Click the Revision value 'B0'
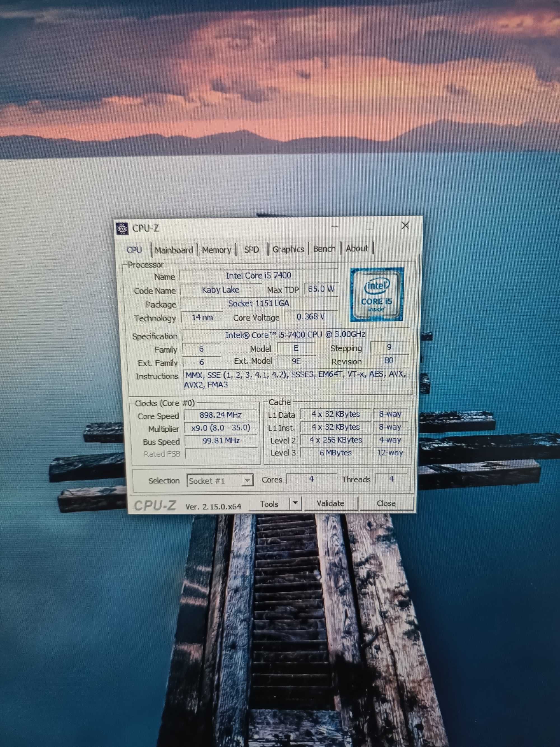 click(x=389, y=361)
